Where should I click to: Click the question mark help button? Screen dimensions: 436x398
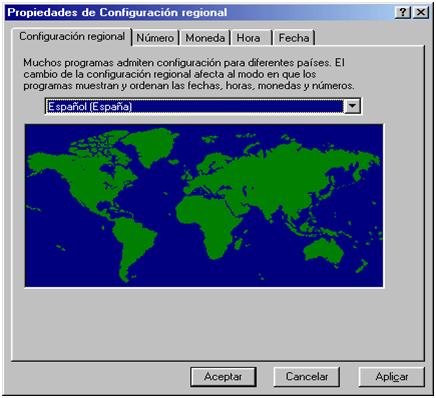click(403, 12)
